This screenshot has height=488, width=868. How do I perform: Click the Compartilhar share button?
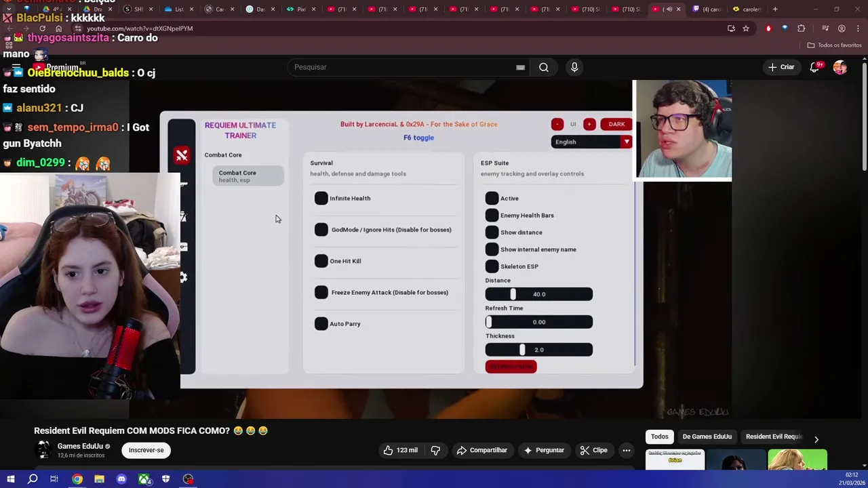coord(482,450)
